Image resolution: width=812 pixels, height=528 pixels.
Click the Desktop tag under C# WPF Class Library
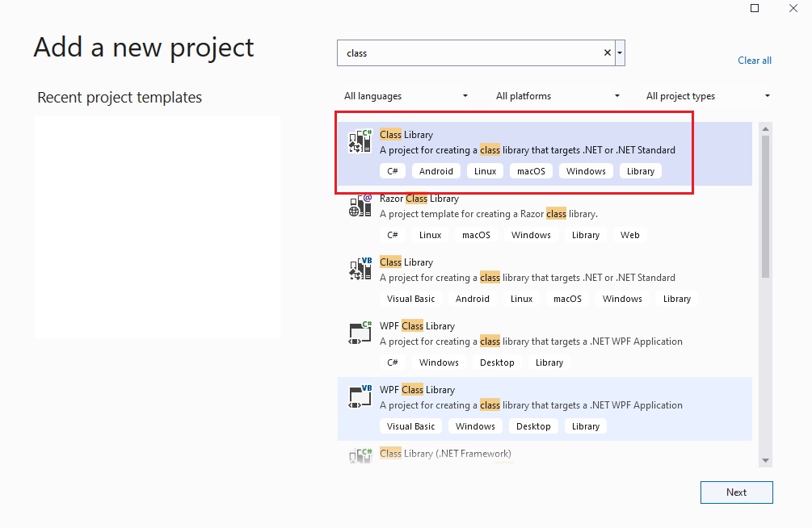(x=497, y=362)
